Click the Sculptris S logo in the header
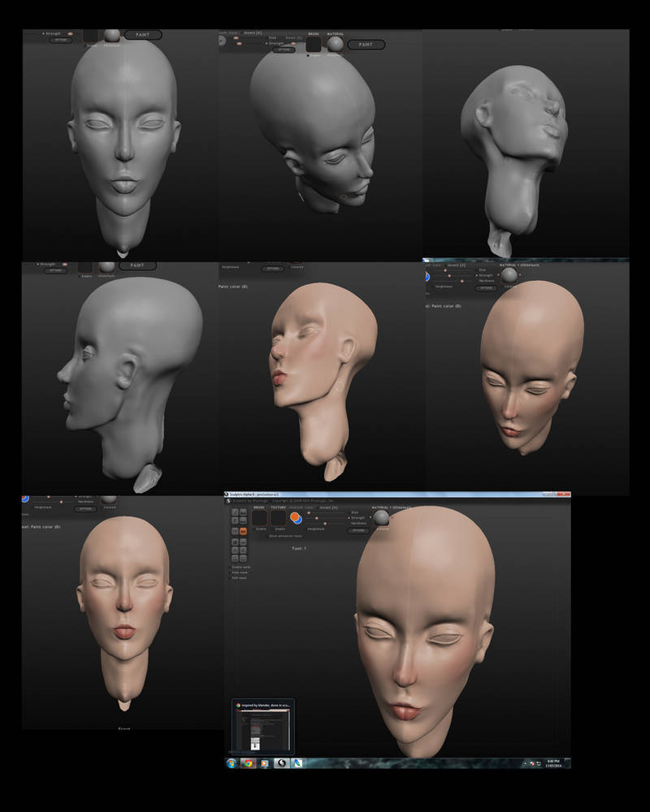The width and height of the screenshot is (650, 812). [x=228, y=501]
